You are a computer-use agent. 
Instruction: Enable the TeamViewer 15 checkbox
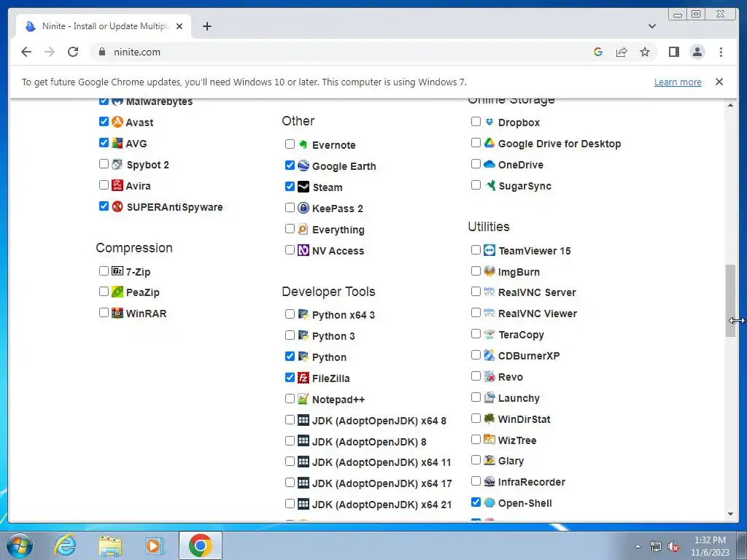[x=476, y=249]
